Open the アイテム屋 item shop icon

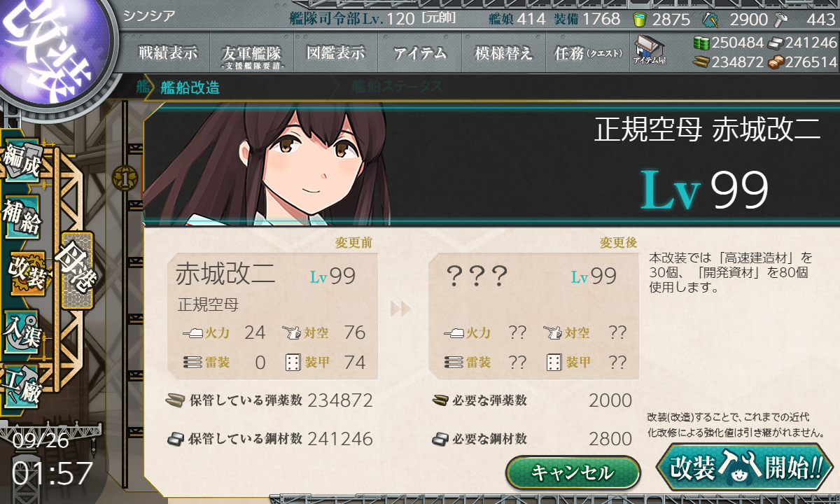coord(649,50)
